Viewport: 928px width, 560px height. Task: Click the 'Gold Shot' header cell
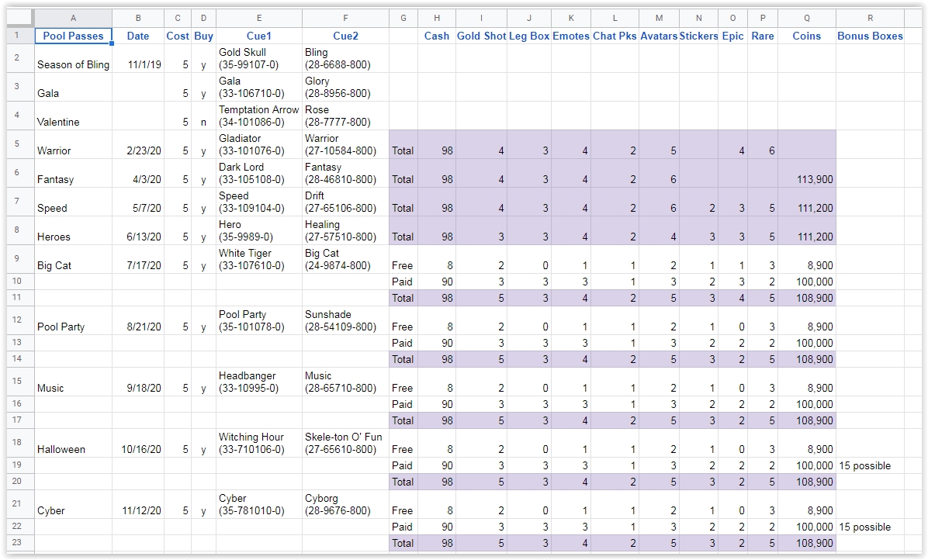pos(481,36)
